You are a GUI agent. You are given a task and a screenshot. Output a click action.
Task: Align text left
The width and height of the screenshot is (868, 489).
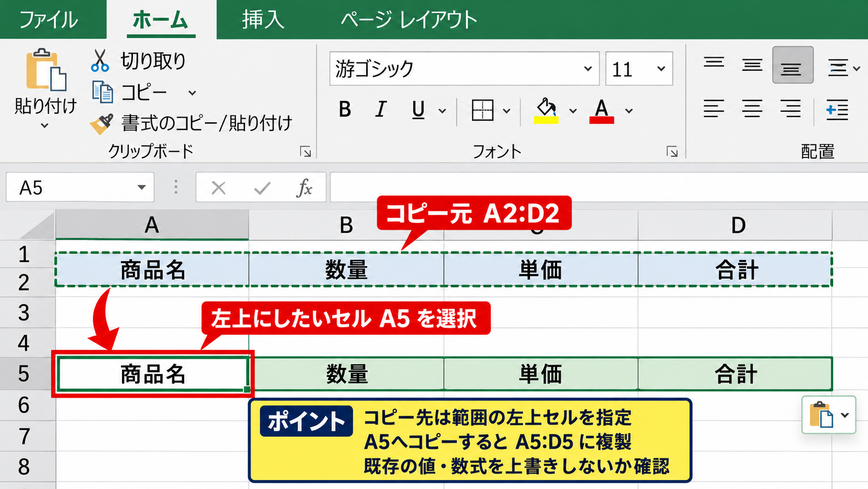[x=714, y=109]
